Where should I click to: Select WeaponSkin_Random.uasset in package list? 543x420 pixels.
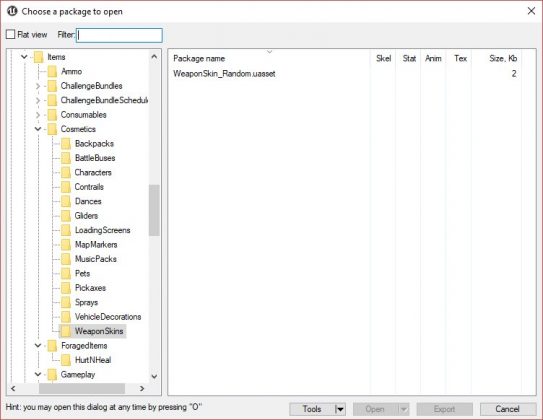click(x=224, y=74)
